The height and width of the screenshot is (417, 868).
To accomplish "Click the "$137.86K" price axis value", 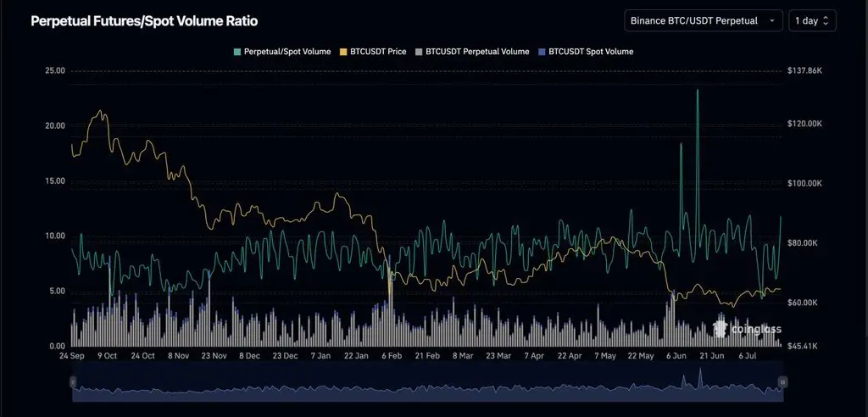I will pos(804,71).
